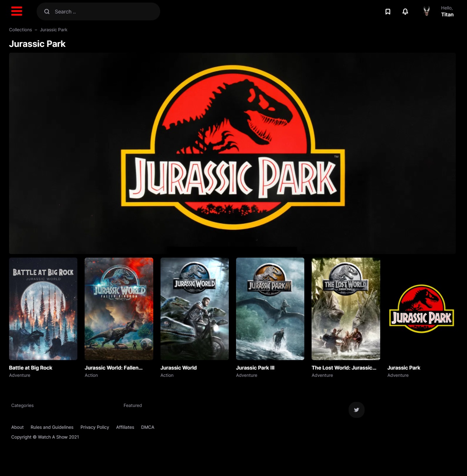The width and height of the screenshot is (467, 476).
Task: Click the Jurassic World title text
Action: click(x=179, y=368)
